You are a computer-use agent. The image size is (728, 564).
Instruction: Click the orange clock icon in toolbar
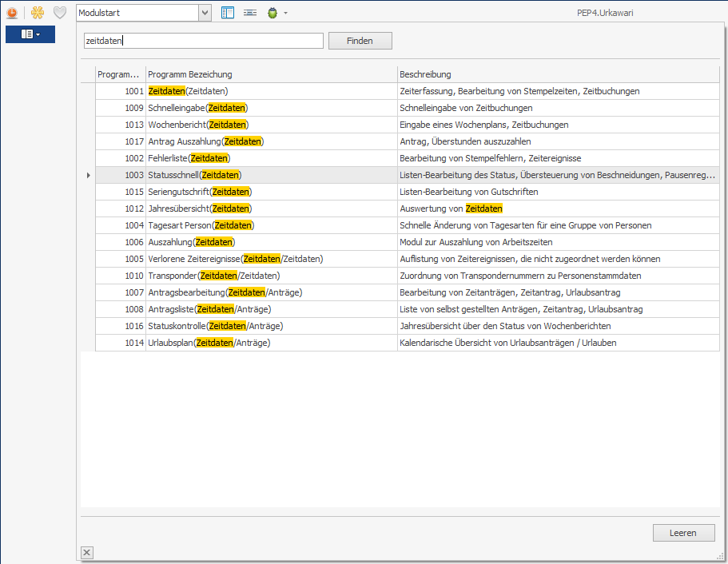tap(12, 13)
